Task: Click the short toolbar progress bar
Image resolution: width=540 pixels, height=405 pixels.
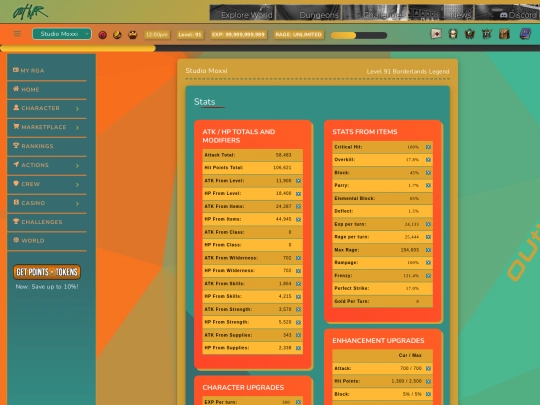Action: (x=359, y=35)
